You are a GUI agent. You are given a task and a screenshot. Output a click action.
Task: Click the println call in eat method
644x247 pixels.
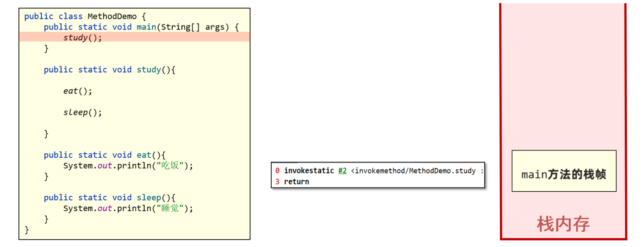tap(134, 165)
